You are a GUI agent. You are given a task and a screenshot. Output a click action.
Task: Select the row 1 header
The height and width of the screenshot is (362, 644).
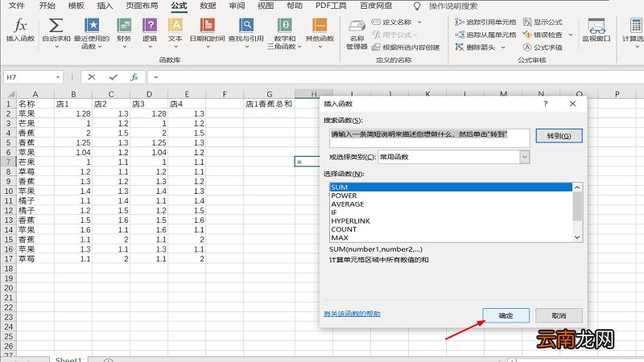[8, 104]
